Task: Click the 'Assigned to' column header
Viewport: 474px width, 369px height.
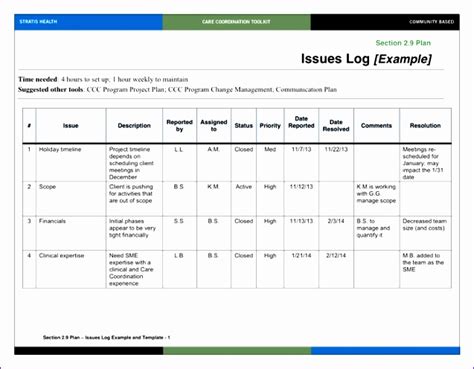Action: point(214,126)
